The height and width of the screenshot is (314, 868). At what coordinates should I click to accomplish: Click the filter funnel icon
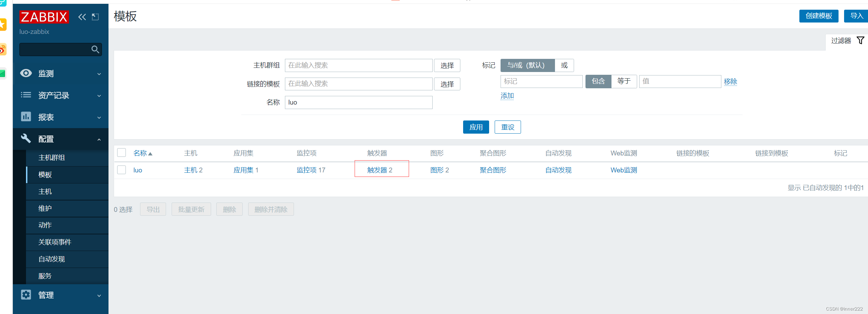(860, 41)
